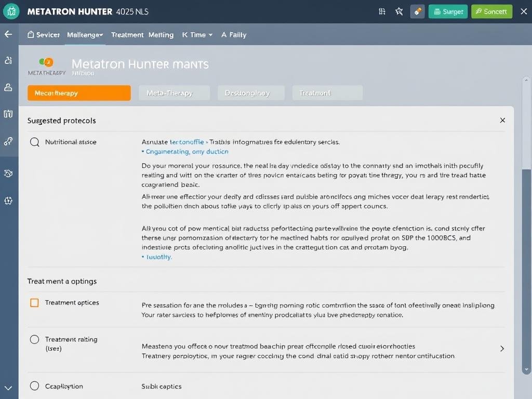Screen dimensions: 532x399
Task: Open the user profile sidebar icon
Action: pyautogui.click(x=8, y=87)
